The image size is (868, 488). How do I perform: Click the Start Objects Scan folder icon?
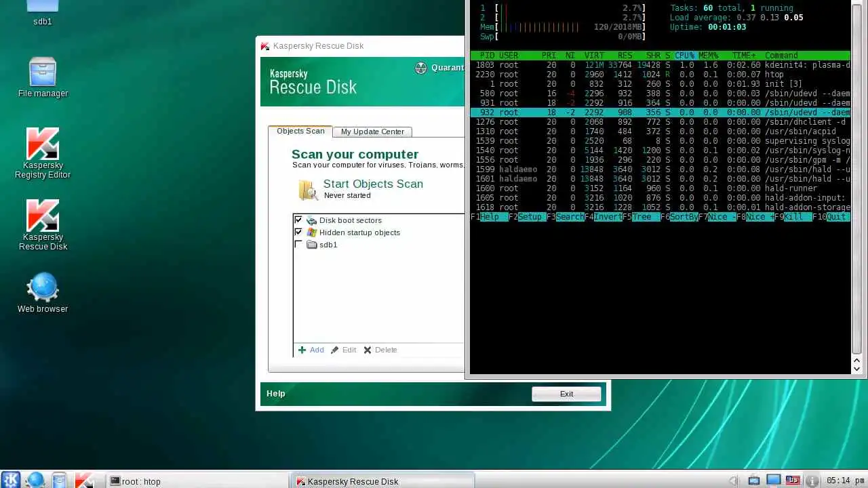click(x=308, y=190)
